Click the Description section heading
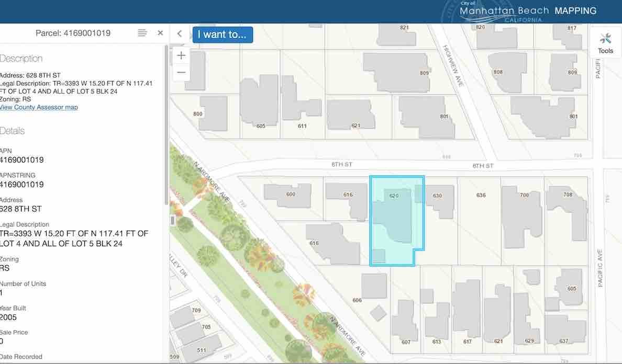 (21, 58)
